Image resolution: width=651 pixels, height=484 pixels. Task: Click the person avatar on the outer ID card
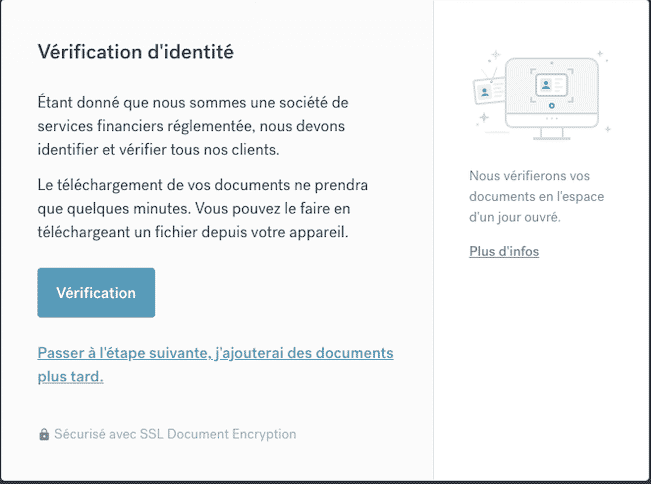click(484, 91)
